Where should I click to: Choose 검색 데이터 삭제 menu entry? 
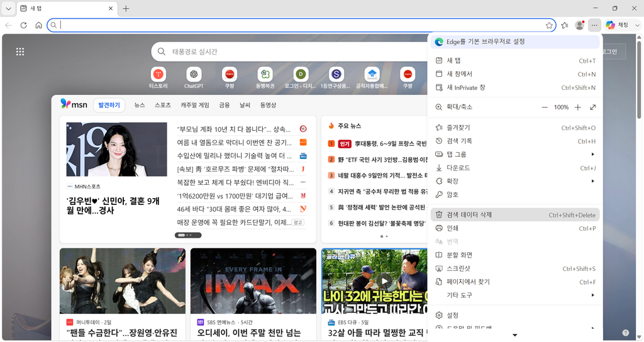point(515,215)
